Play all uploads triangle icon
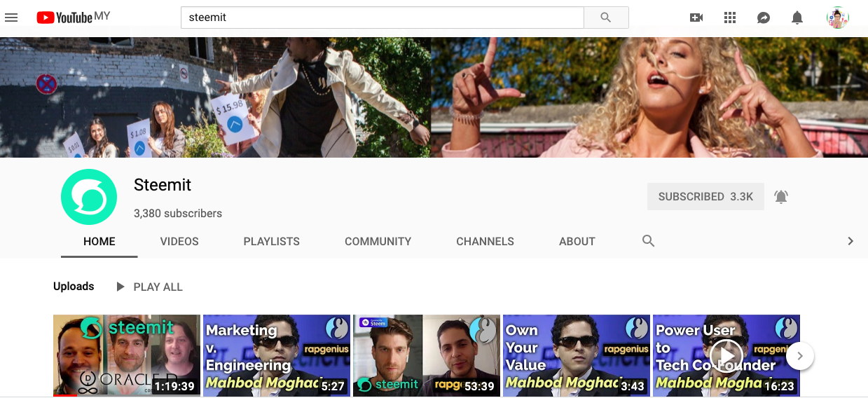This screenshot has height=398, width=868. [120, 287]
